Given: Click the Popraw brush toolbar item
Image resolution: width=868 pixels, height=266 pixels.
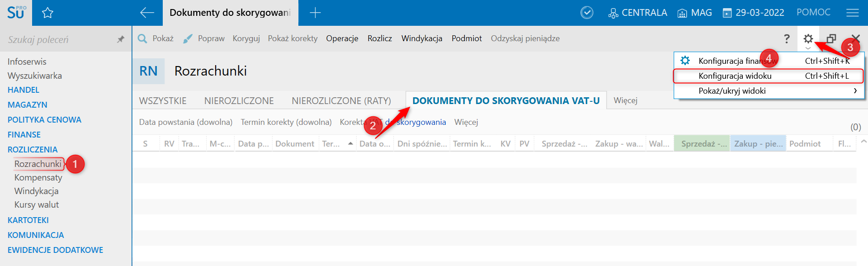Looking at the screenshot, I should point(203,38).
